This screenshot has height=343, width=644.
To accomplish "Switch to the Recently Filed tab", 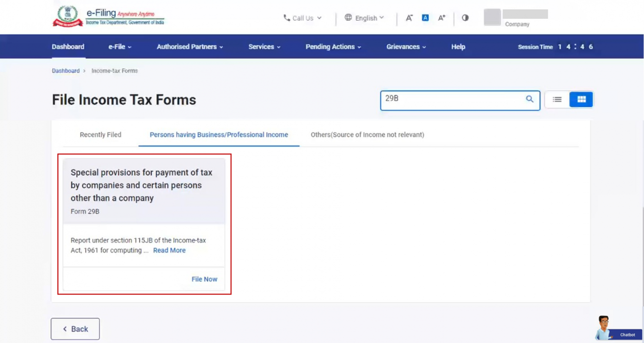I will [101, 134].
